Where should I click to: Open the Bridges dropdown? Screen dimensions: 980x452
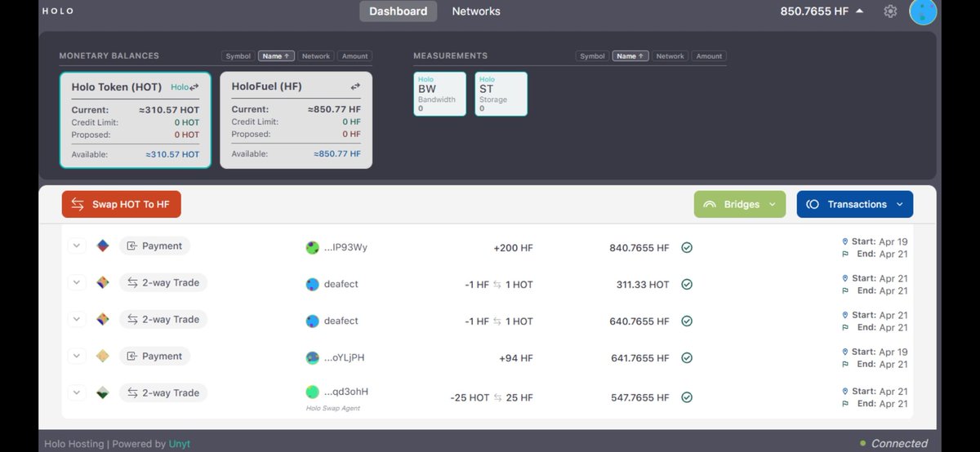(740, 204)
